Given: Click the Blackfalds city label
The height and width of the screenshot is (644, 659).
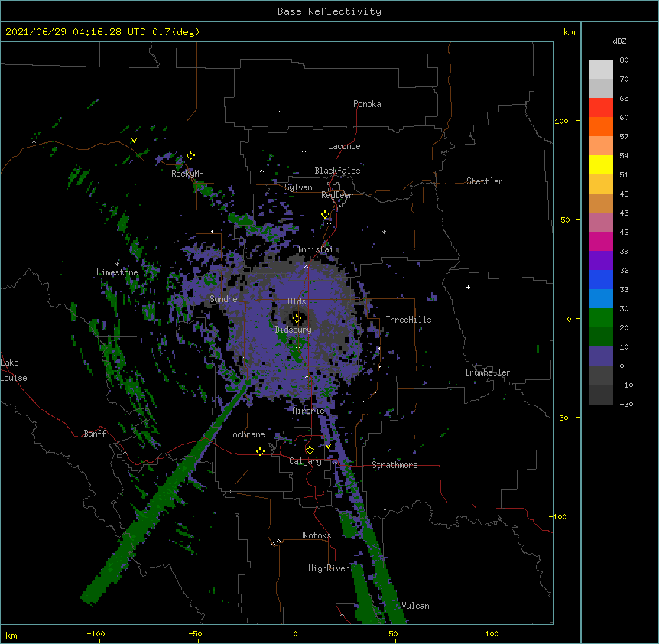Looking at the screenshot, I should coord(337,171).
